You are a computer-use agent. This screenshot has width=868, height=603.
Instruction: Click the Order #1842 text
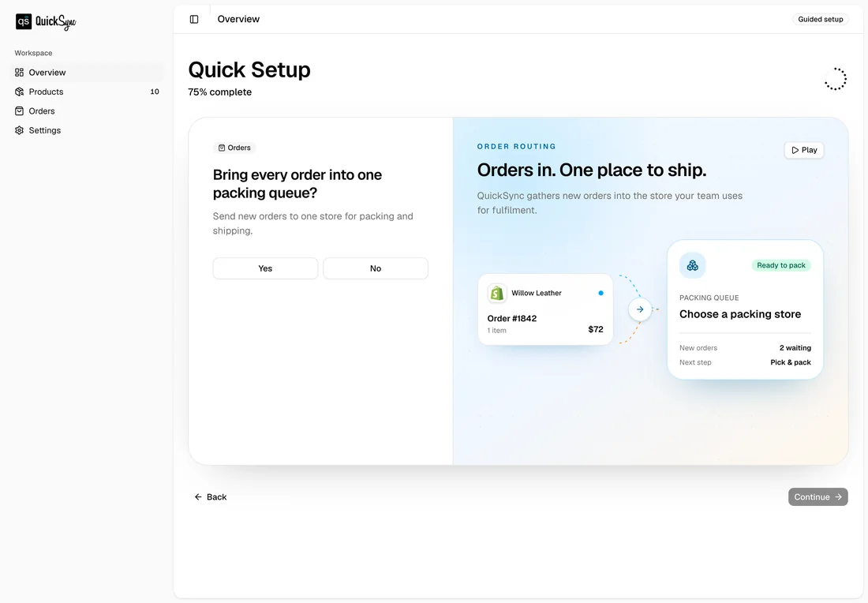coord(511,318)
